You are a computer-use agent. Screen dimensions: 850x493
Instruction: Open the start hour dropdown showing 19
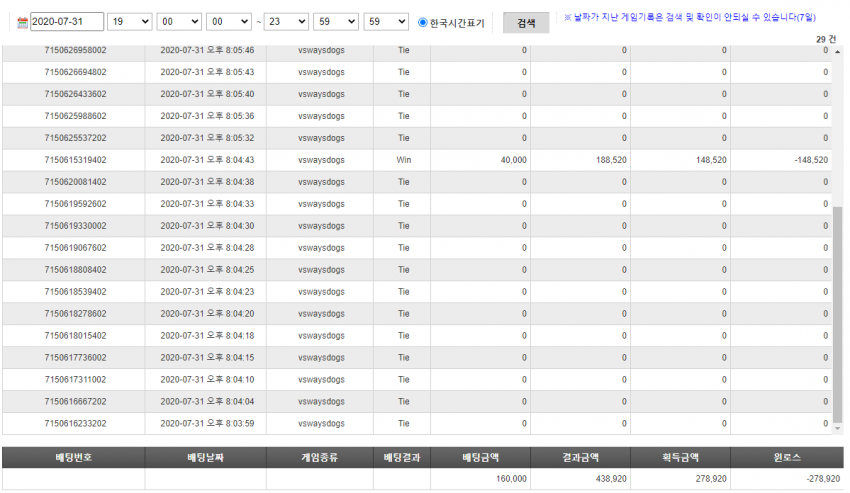tap(130, 22)
